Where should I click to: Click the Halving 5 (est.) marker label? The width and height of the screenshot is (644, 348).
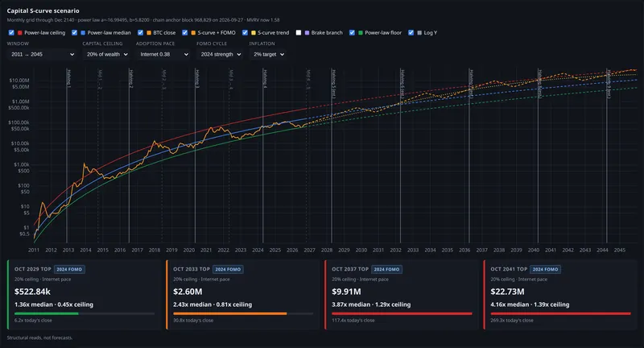333,84
